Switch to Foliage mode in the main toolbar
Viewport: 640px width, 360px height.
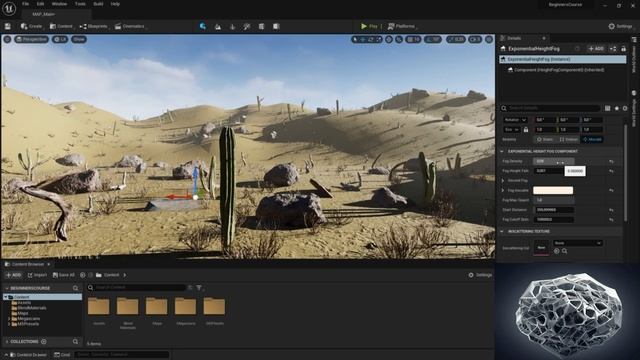pyautogui.click(x=233, y=27)
